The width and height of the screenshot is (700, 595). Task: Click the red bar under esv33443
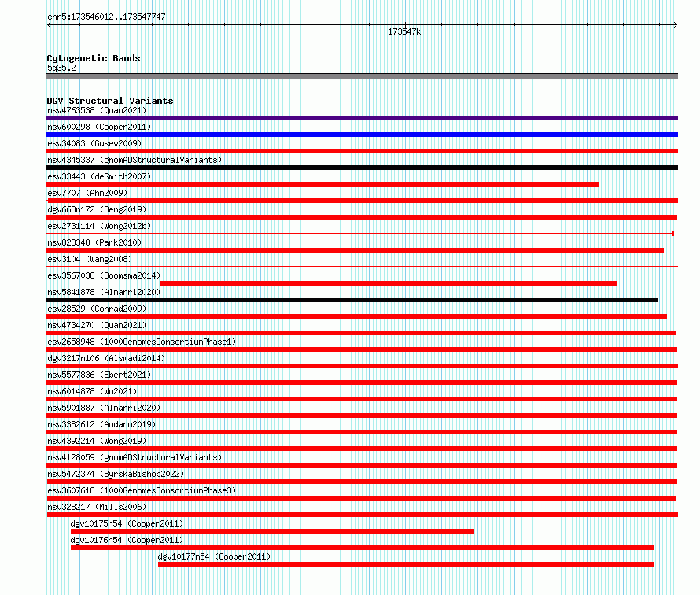point(322,184)
